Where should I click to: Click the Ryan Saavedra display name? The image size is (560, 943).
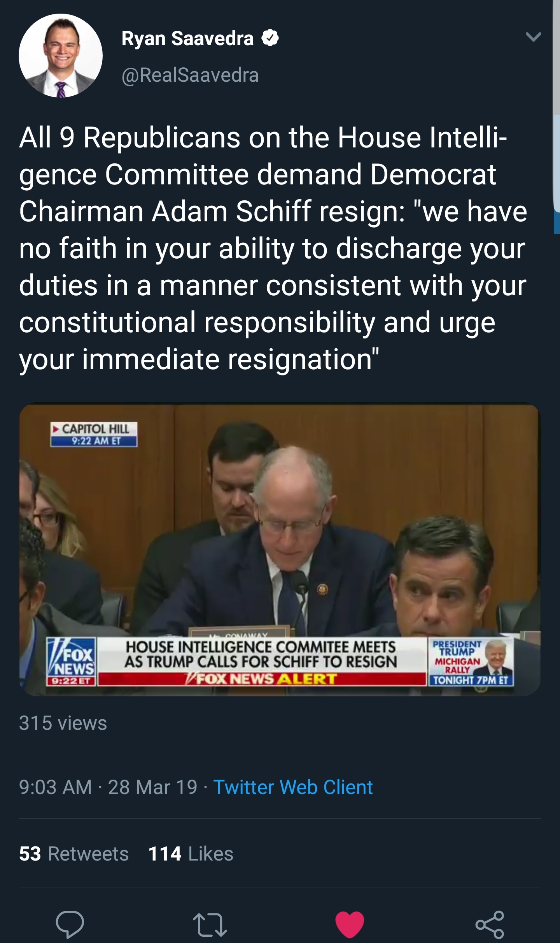tap(187, 38)
